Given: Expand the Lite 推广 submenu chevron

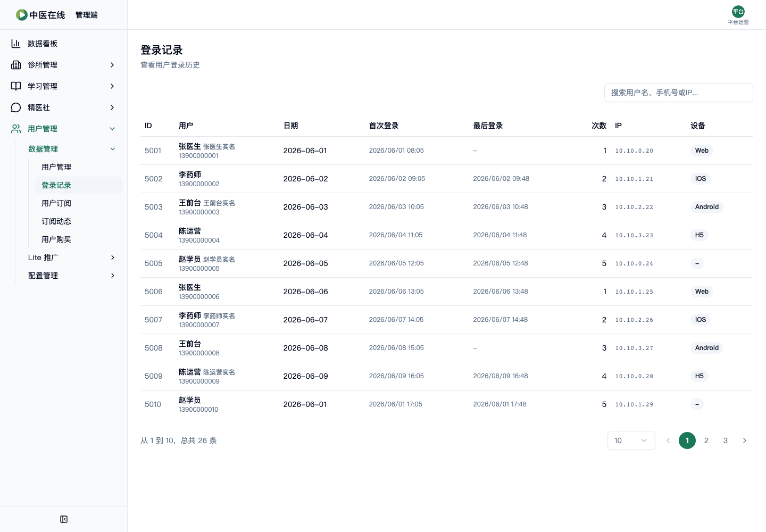Looking at the screenshot, I should tap(113, 257).
